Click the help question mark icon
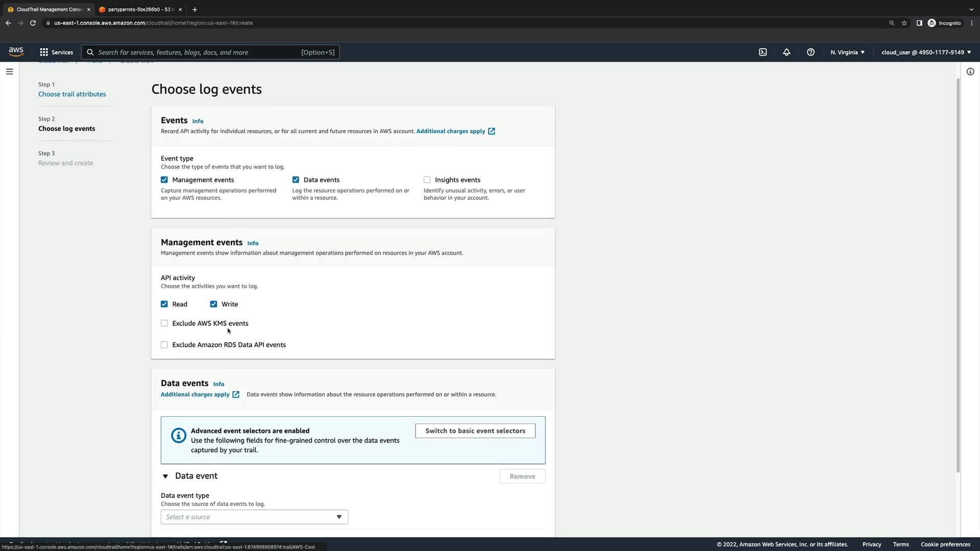Image resolution: width=980 pixels, height=551 pixels. pos(811,52)
